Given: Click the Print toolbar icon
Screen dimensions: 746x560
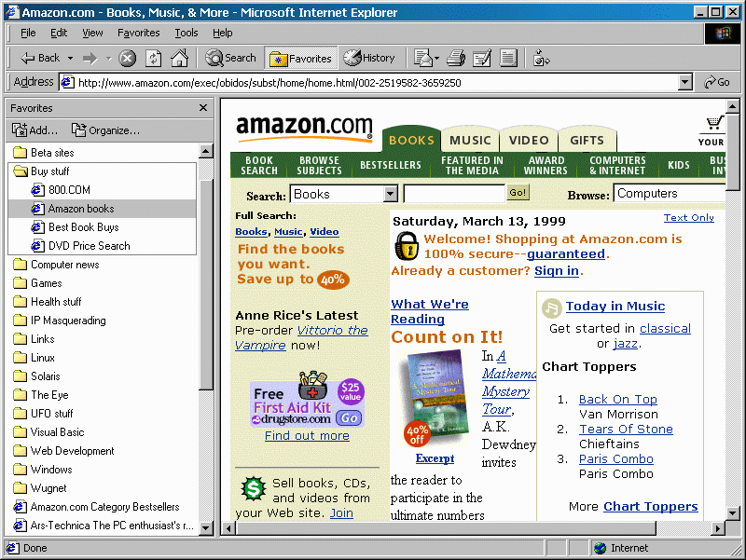Looking at the screenshot, I should (455, 58).
